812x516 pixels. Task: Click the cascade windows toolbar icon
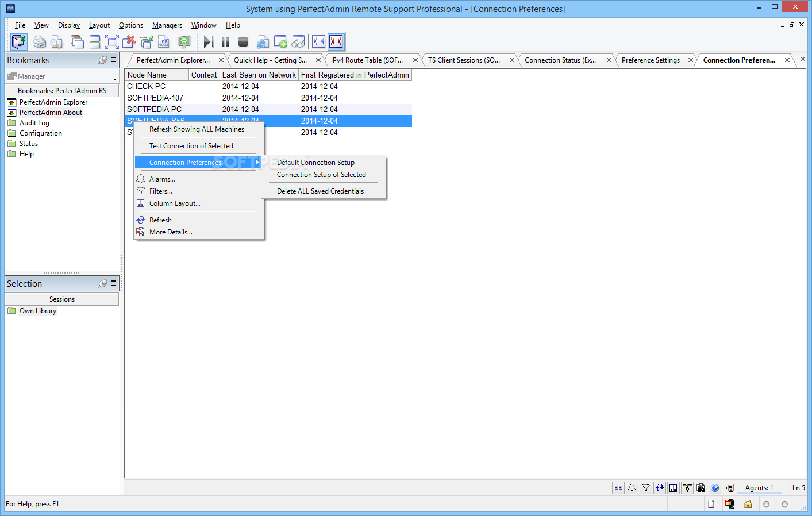77,42
